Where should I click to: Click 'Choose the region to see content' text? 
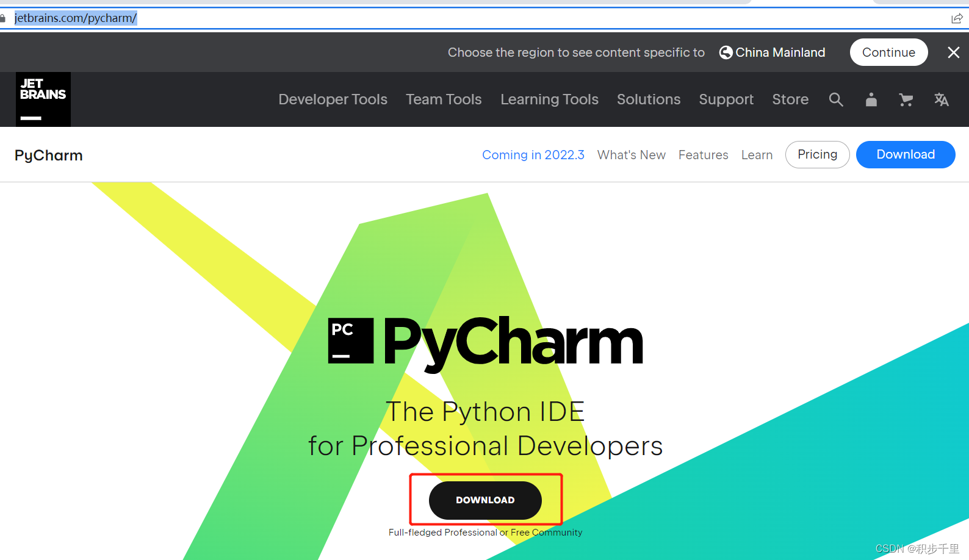(x=576, y=52)
